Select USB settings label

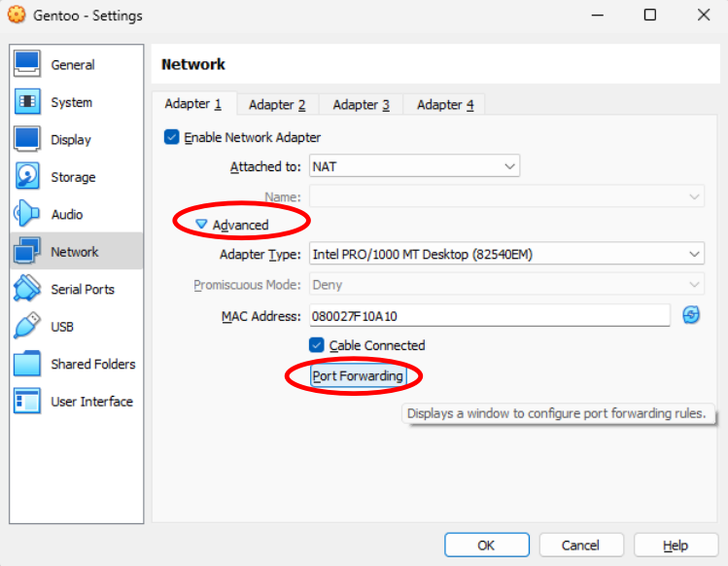(62, 327)
